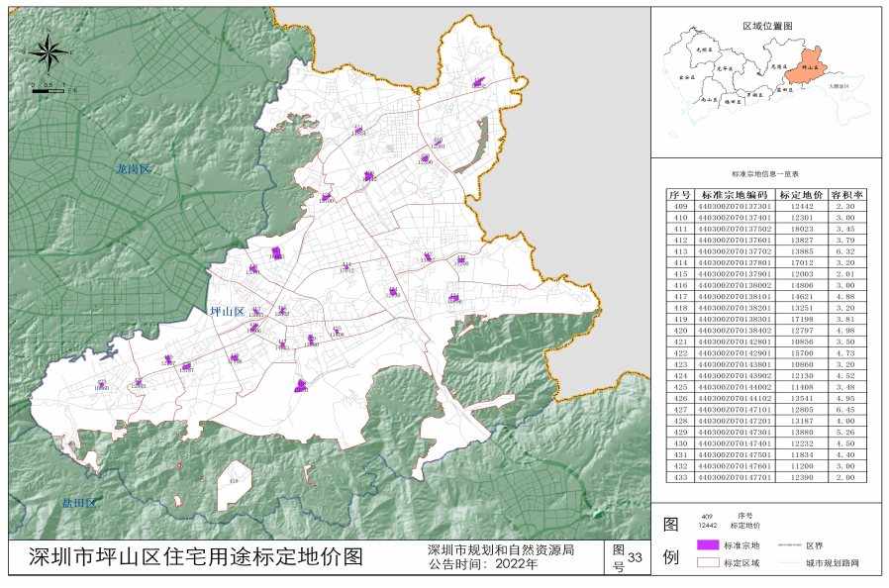Click the 区域位置图 inset title
The image size is (889, 588).
click(768, 26)
